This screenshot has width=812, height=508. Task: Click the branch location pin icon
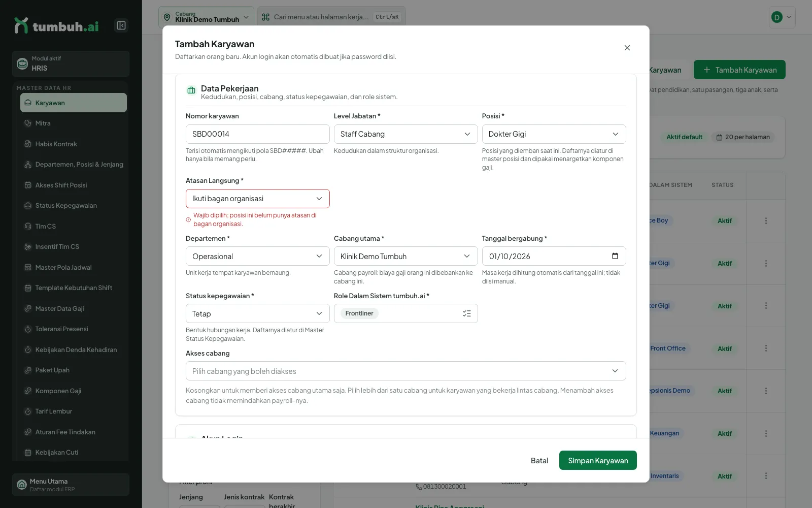click(167, 17)
